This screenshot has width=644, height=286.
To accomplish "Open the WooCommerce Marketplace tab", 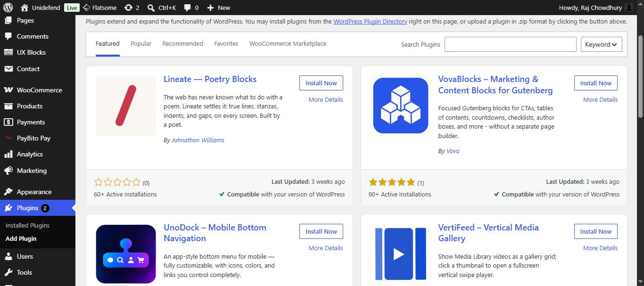I will pos(288,44).
